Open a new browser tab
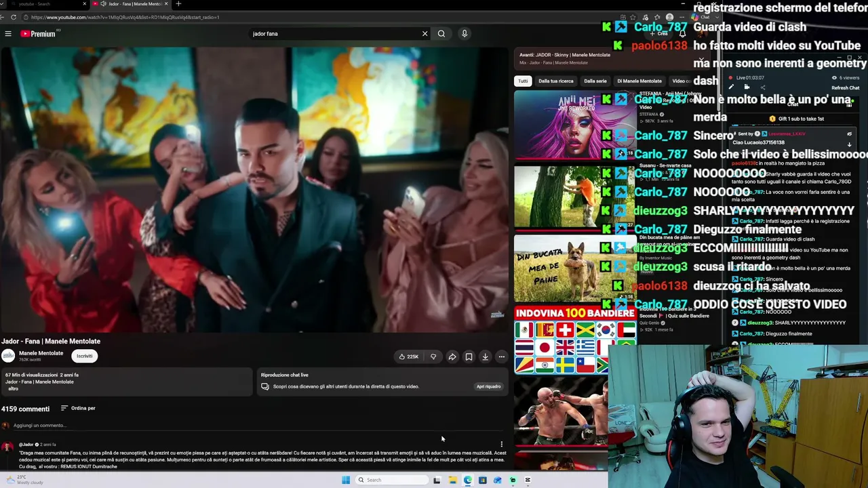The width and height of the screenshot is (868, 488). point(178,4)
